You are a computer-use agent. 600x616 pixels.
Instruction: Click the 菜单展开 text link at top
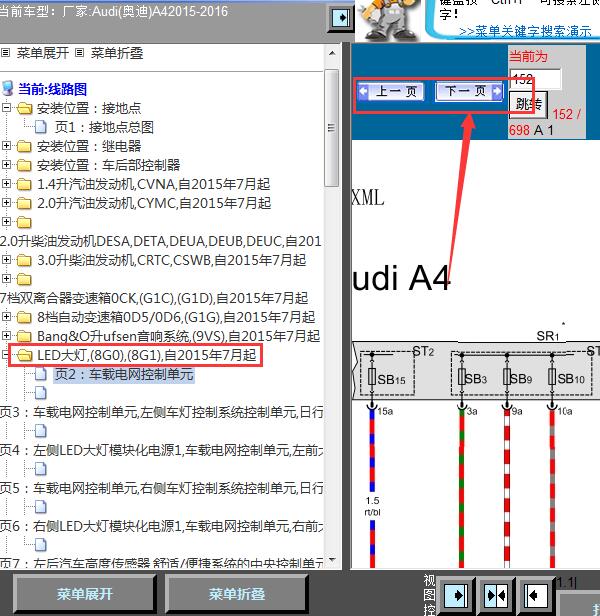(x=43, y=53)
